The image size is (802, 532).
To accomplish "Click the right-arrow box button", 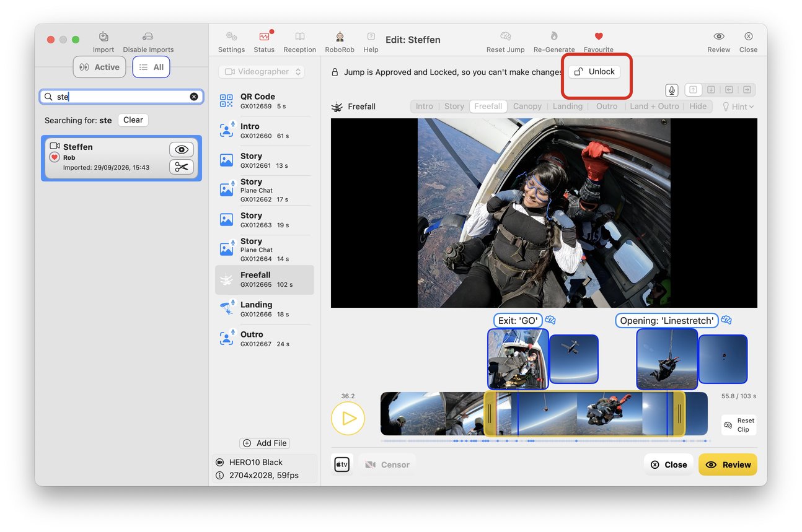I will 747,90.
